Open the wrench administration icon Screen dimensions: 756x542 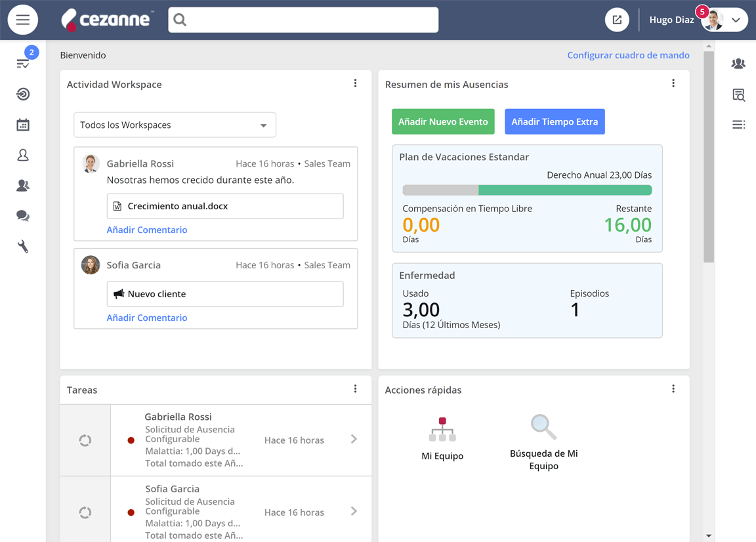point(23,247)
